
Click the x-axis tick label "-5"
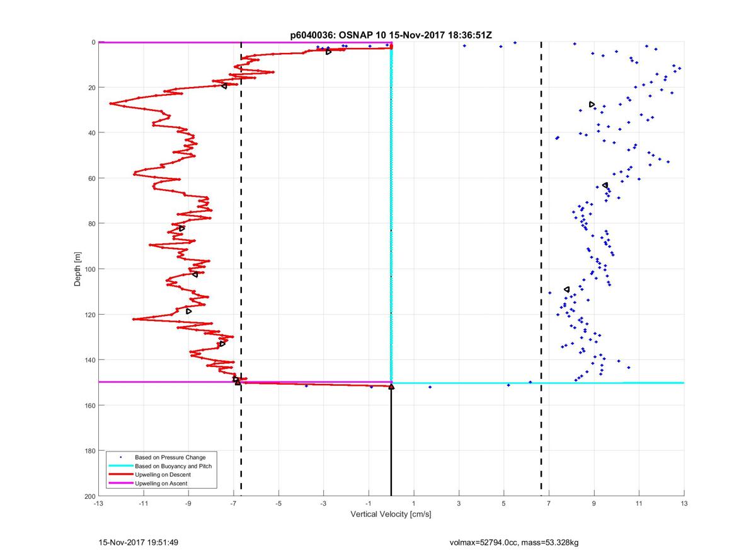tap(278, 504)
